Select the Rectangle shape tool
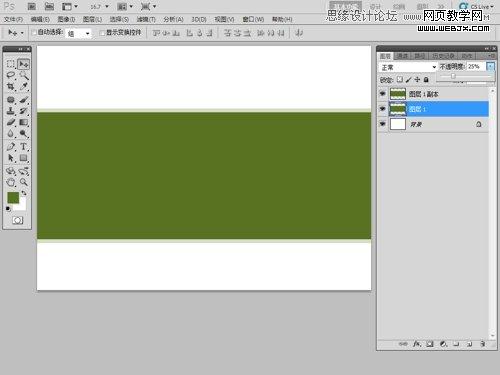Image resolution: width=500 pixels, height=375 pixels. point(23,158)
